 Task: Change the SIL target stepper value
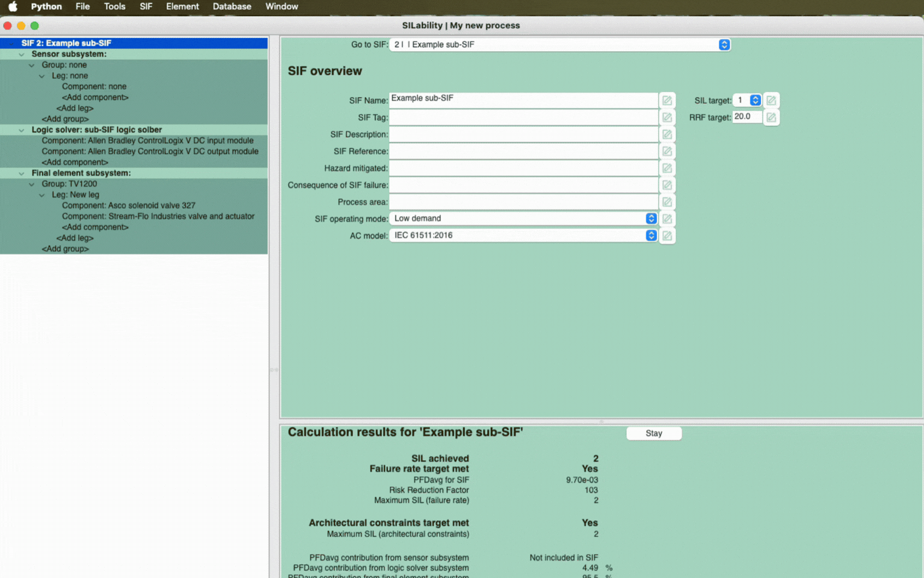pyautogui.click(x=755, y=101)
